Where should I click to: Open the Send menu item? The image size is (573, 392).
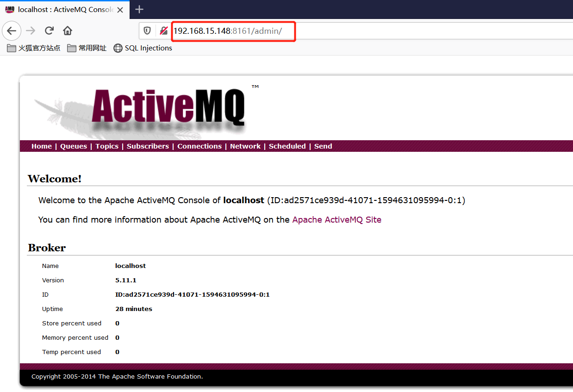(x=323, y=146)
